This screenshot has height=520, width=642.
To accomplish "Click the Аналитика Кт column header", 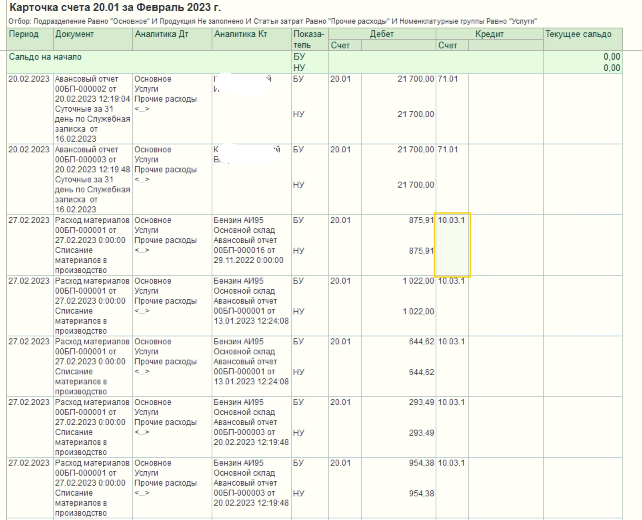I will coord(241,34).
